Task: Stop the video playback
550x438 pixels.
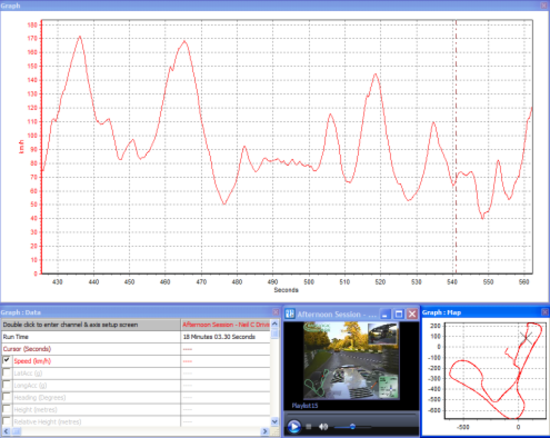Action: click(309, 426)
